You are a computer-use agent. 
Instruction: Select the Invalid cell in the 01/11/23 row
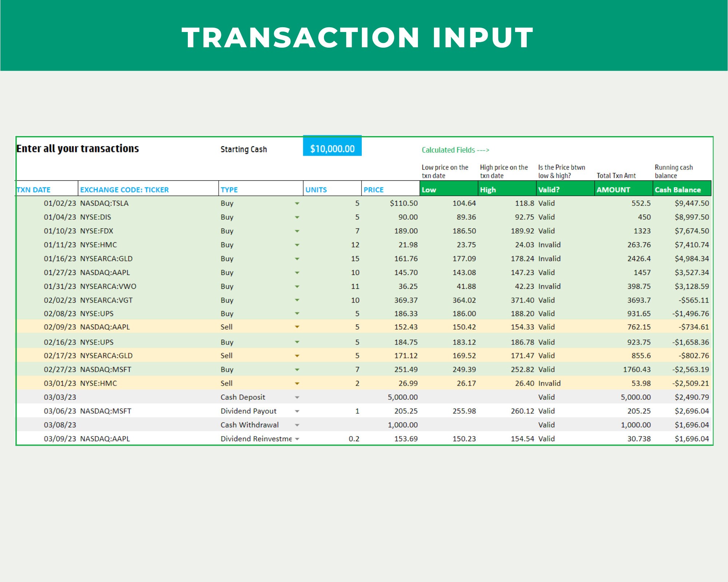(x=565, y=245)
